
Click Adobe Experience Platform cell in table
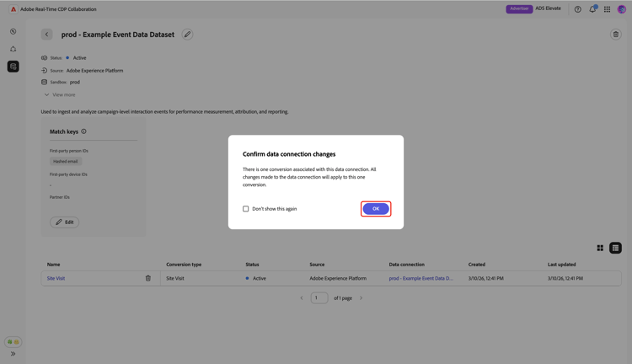coord(338,278)
